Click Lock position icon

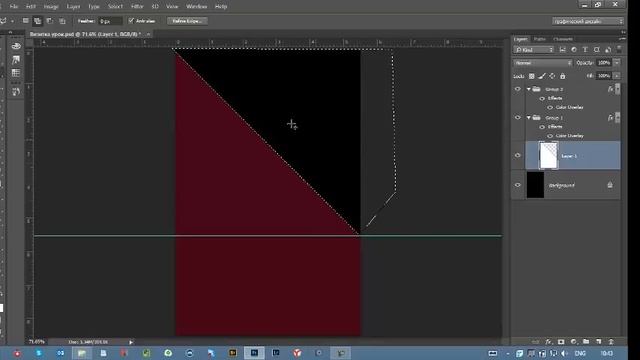[552, 76]
